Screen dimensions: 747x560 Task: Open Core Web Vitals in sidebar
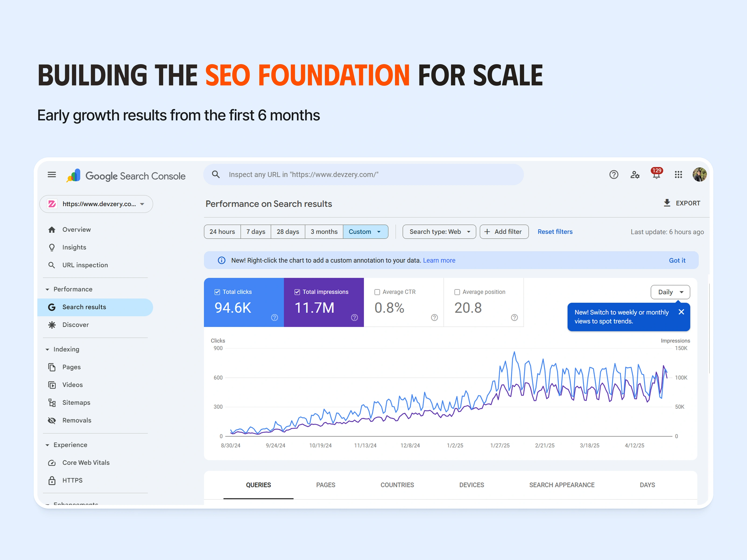click(86, 462)
